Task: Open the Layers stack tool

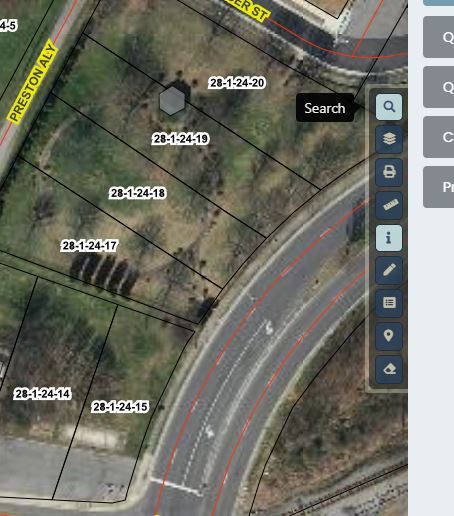Action: (389, 139)
